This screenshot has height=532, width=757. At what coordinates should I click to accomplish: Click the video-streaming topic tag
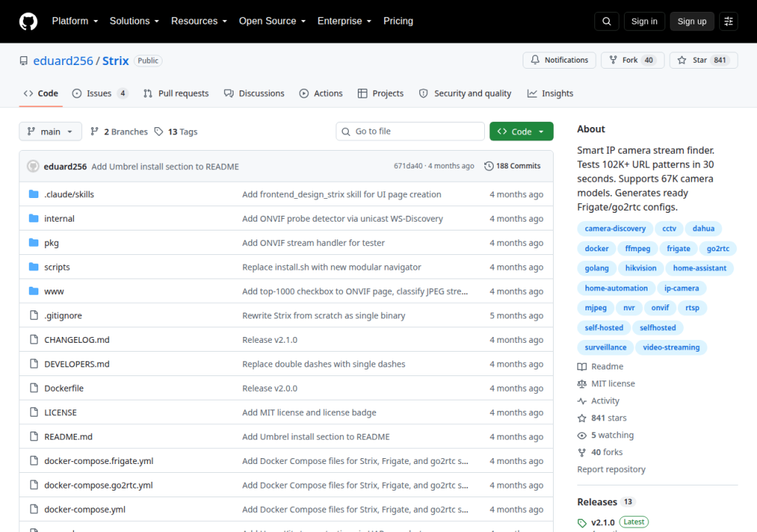coord(671,347)
